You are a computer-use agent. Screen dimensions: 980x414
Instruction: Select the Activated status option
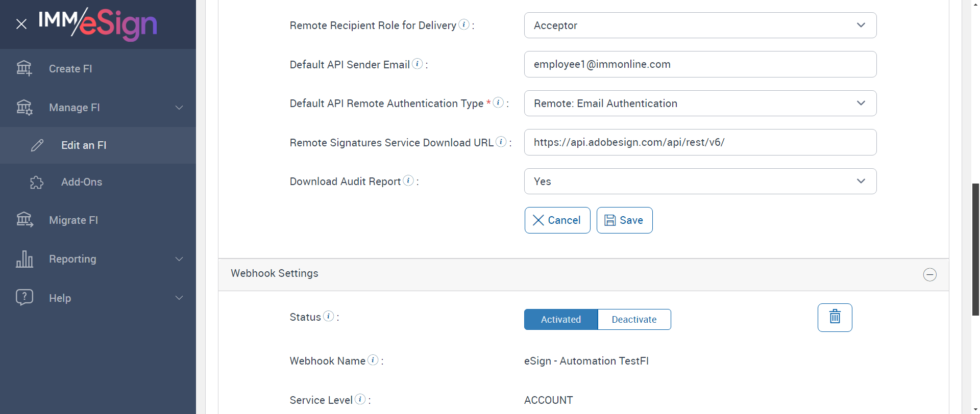tap(560, 320)
